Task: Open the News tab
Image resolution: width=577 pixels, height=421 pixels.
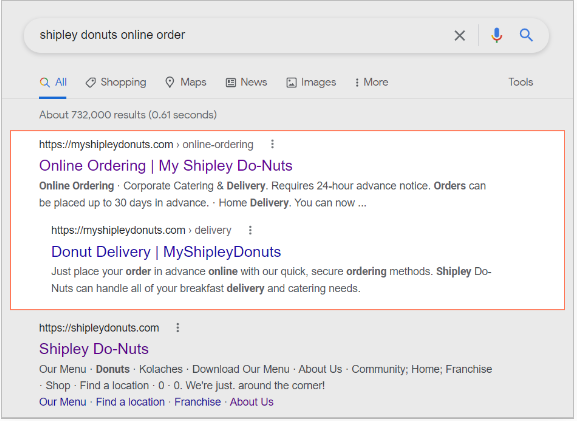Action: 246,82
